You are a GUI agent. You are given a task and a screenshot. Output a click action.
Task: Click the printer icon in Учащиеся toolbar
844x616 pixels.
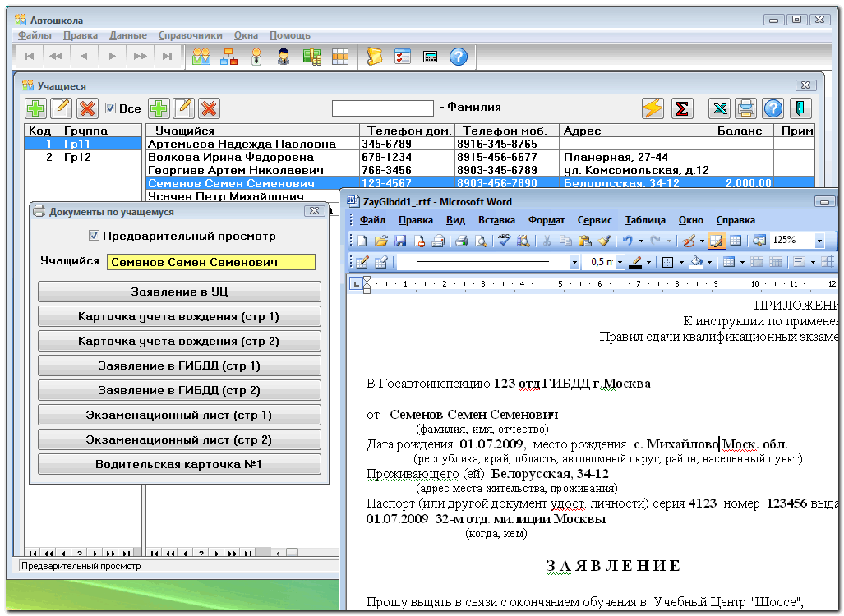(745, 108)
